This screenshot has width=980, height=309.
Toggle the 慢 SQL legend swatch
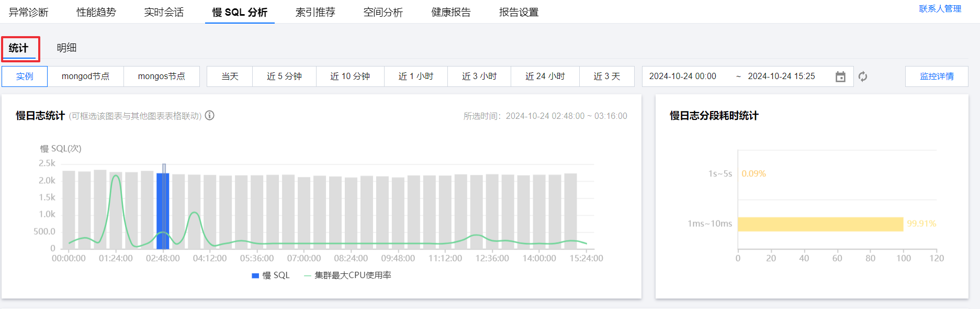255,275
